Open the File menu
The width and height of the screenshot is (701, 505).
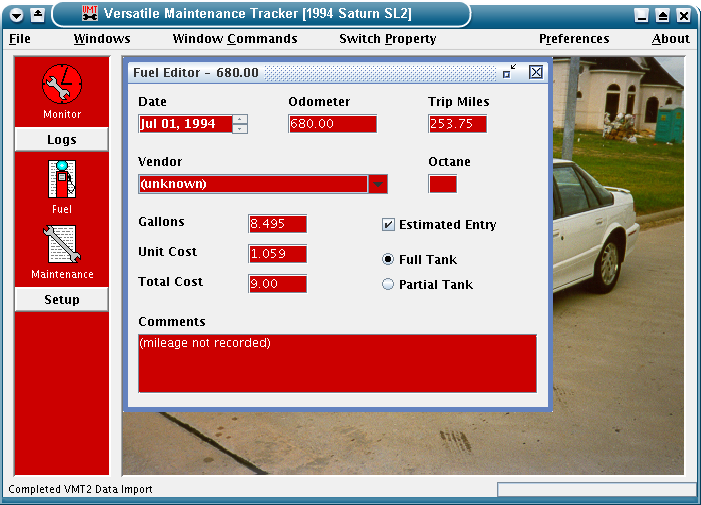[x=20, y=39]
